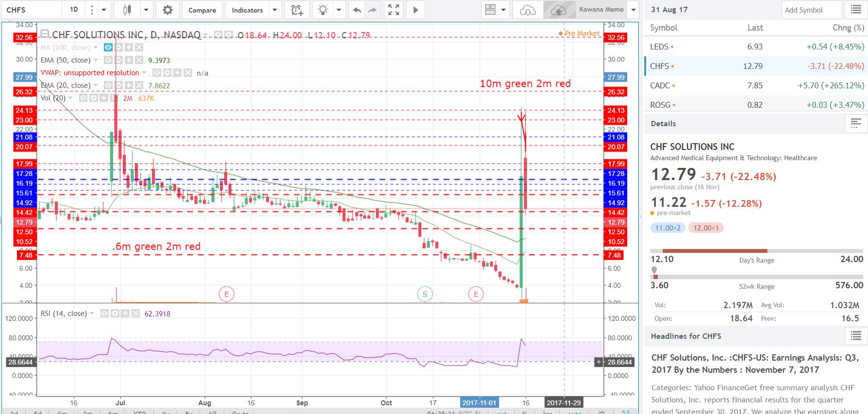Click the cloud upload icon
Viewport: 868px width, 414px height.
click(558, 10)
